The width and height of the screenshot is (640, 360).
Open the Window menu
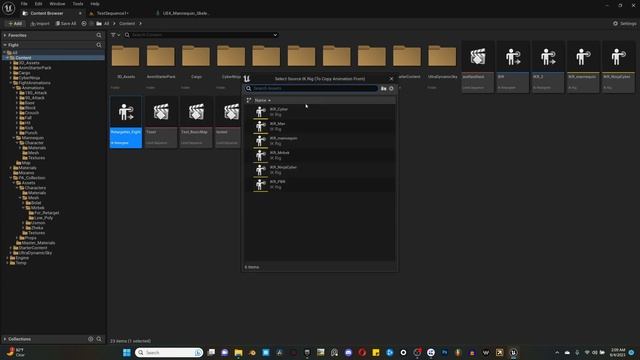click(x=57, y=4)
